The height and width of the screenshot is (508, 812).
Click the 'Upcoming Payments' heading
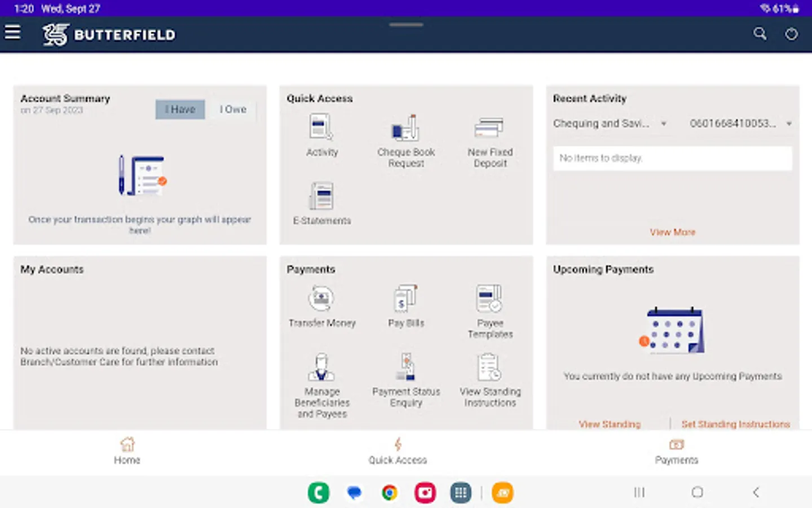603,269
